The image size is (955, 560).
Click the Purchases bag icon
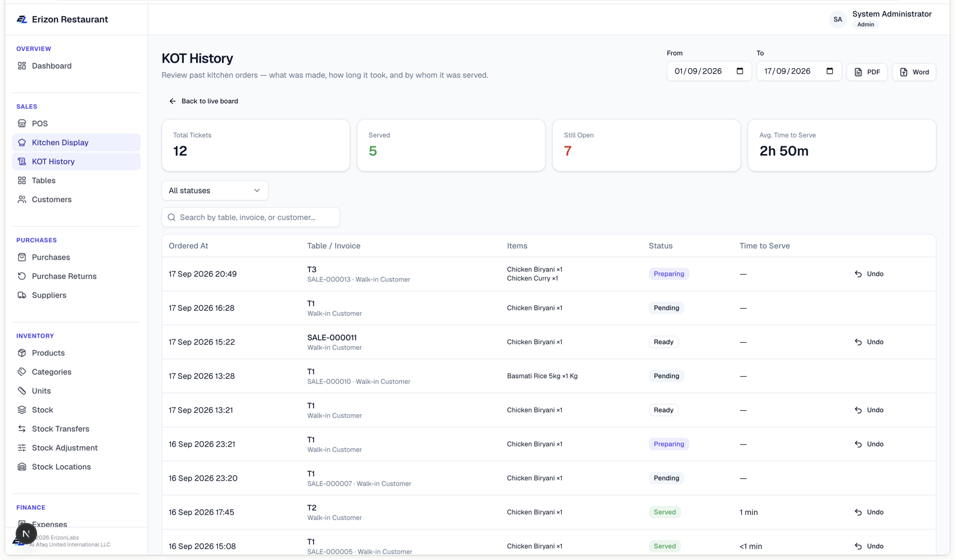click(22, 257)
